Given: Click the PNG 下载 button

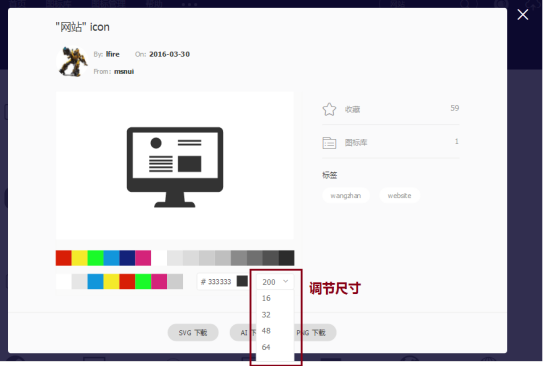Looking at the screenshot, I should (315, 333).
